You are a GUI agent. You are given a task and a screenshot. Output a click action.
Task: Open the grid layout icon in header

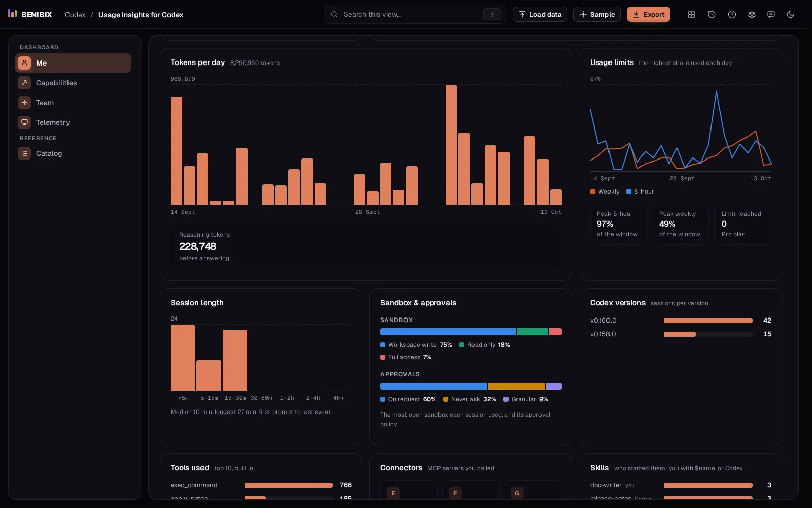(x=691, y=14)
